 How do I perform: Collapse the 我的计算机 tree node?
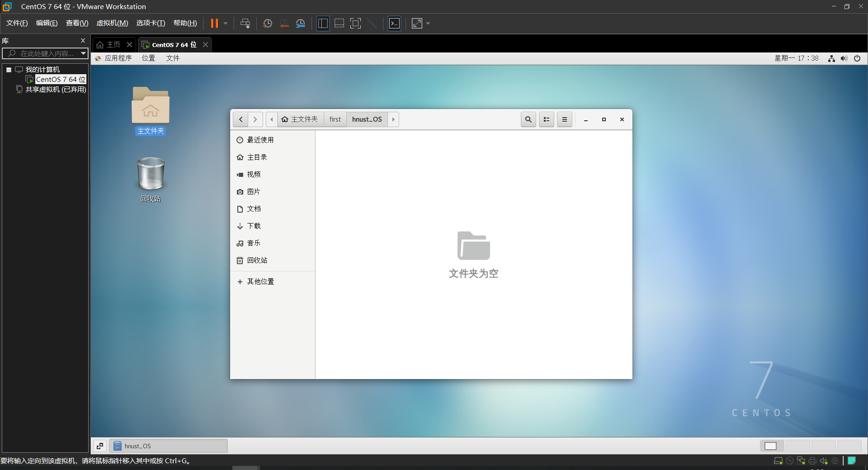click(x=9, y=70)
